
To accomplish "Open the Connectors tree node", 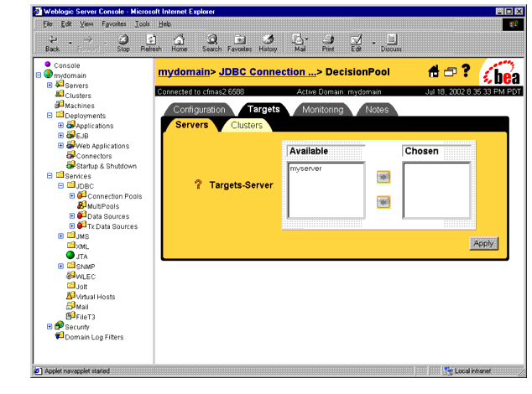I will pos(94,156).
